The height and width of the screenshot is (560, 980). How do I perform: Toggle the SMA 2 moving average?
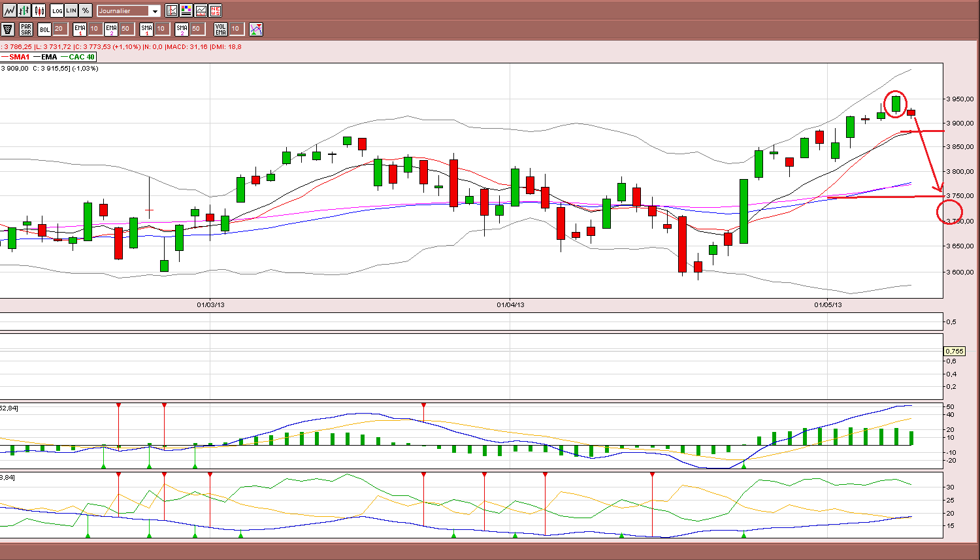182,29
